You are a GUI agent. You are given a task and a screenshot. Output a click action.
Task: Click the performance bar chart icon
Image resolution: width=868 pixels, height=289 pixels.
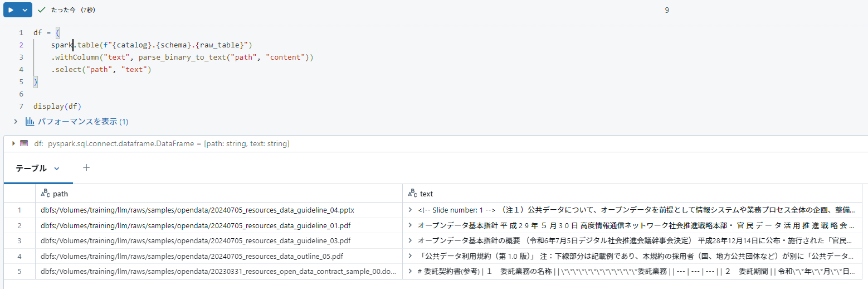pos(30,121)
